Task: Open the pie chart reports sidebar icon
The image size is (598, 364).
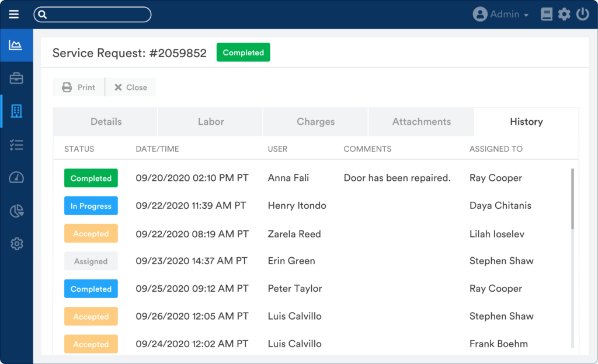Action: point(16,211)
